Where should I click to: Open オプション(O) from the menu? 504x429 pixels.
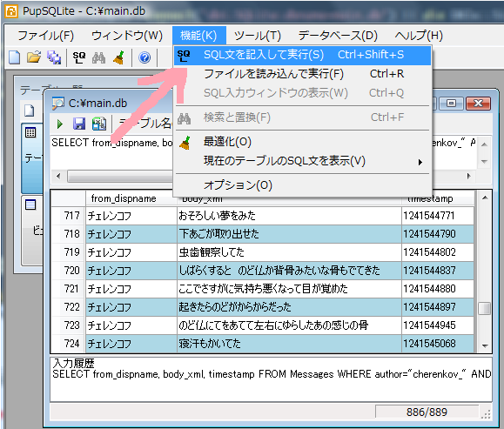[302, 185]
